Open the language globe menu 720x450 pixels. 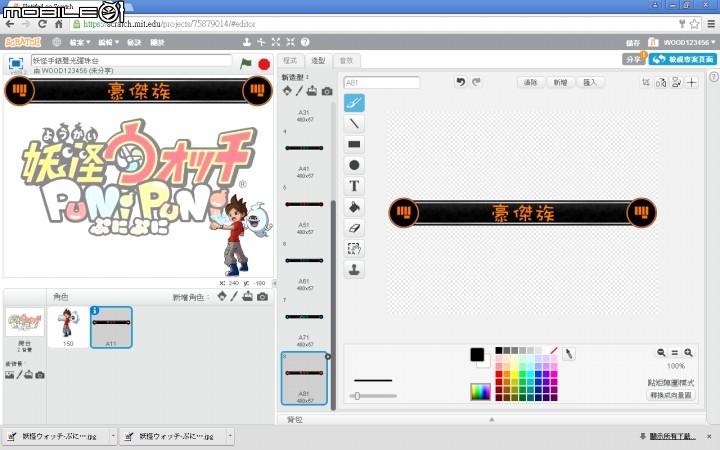tap(56, 42)
